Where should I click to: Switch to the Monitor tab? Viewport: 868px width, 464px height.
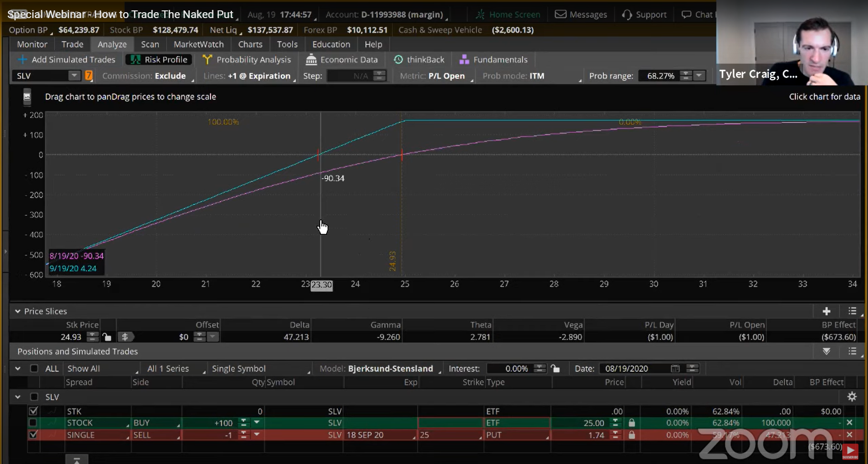tap(32, 44)
